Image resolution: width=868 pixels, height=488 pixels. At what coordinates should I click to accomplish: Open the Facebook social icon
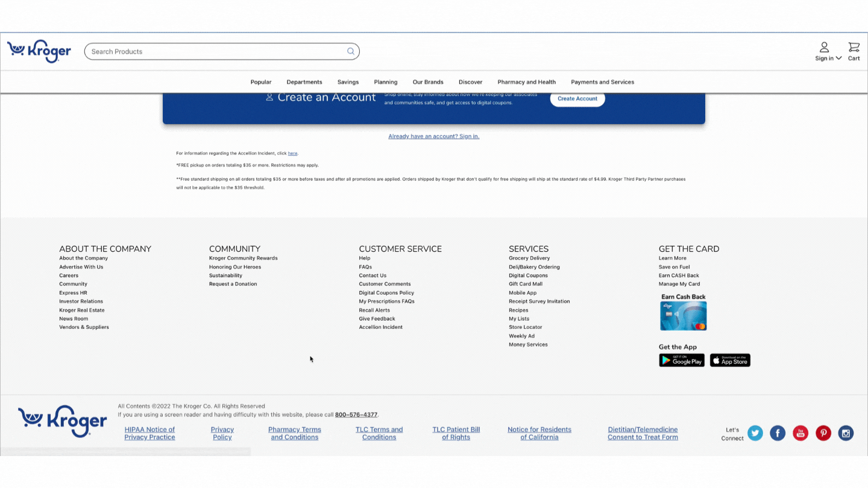click(778, 433)
